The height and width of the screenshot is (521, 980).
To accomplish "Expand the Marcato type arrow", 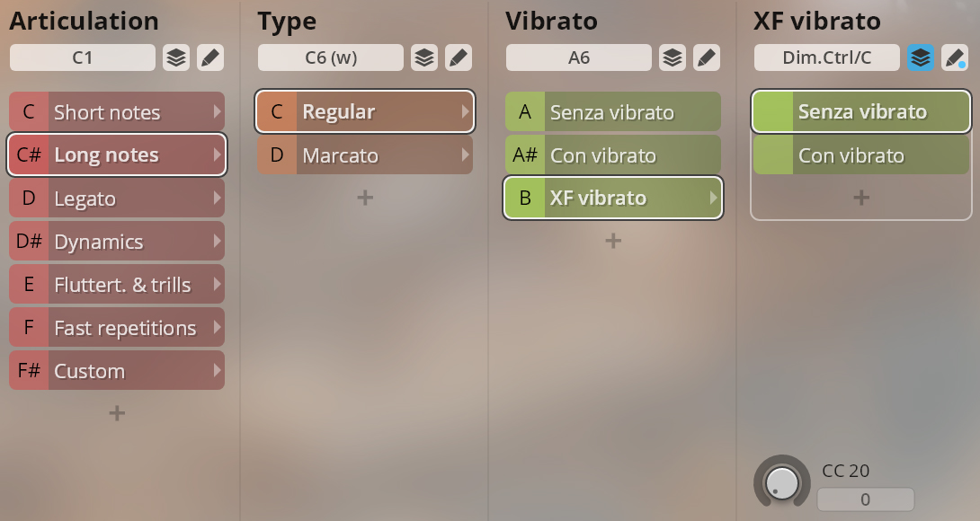I will click(x=465, y=155).
